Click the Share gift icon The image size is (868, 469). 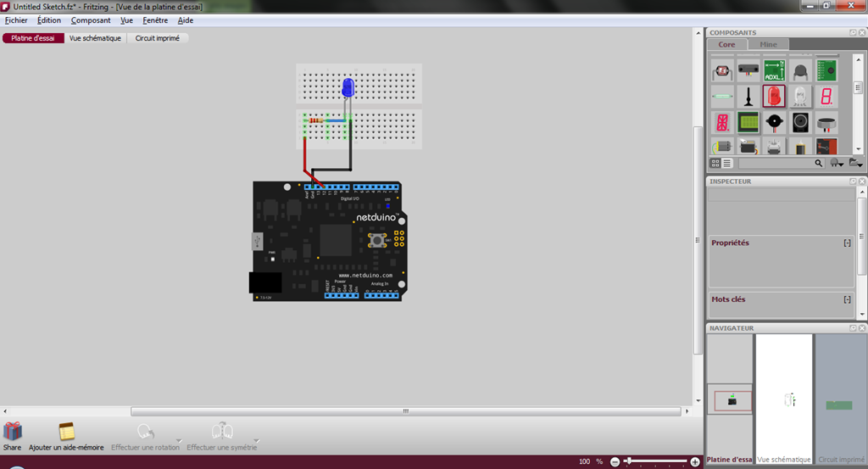(x=12, y=432)
